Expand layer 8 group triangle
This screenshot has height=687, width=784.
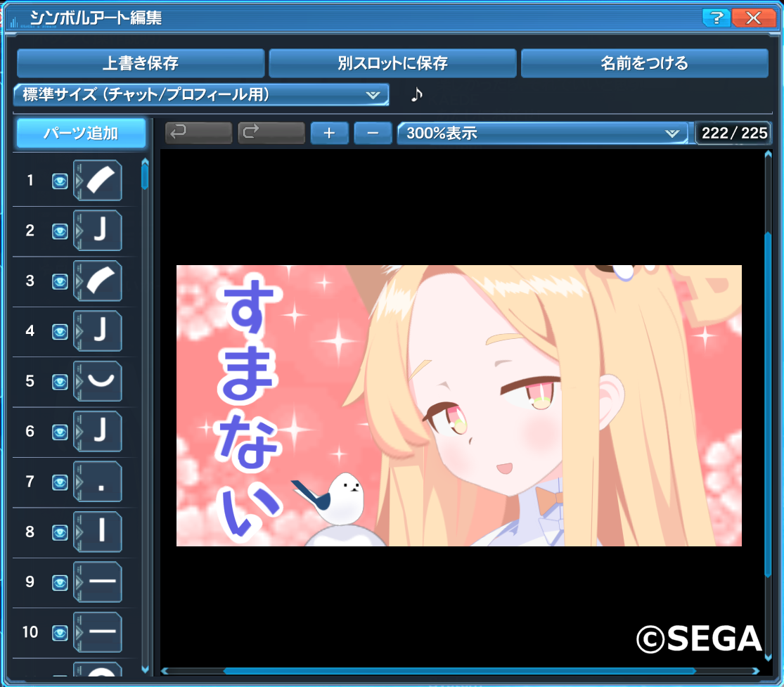point(79,532)
